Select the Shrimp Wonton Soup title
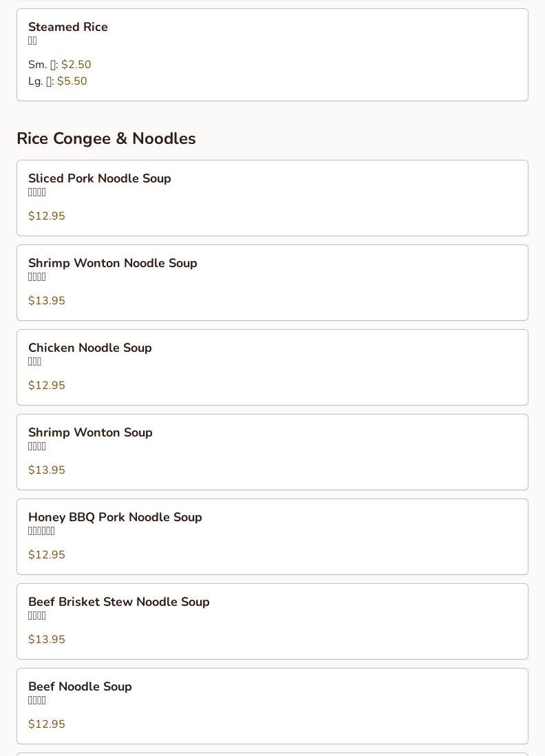The height and width of the screenshot is (756, 545). (x=90, y=433)
